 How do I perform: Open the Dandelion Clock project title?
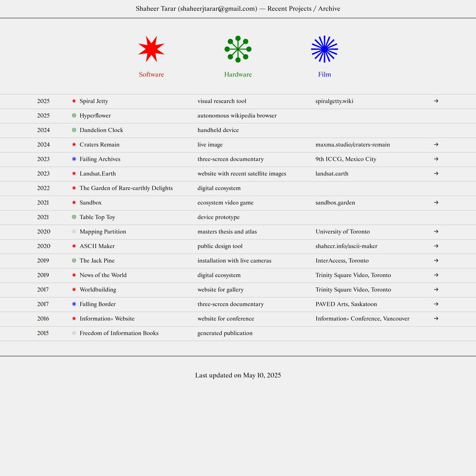(x=101, y=130)
